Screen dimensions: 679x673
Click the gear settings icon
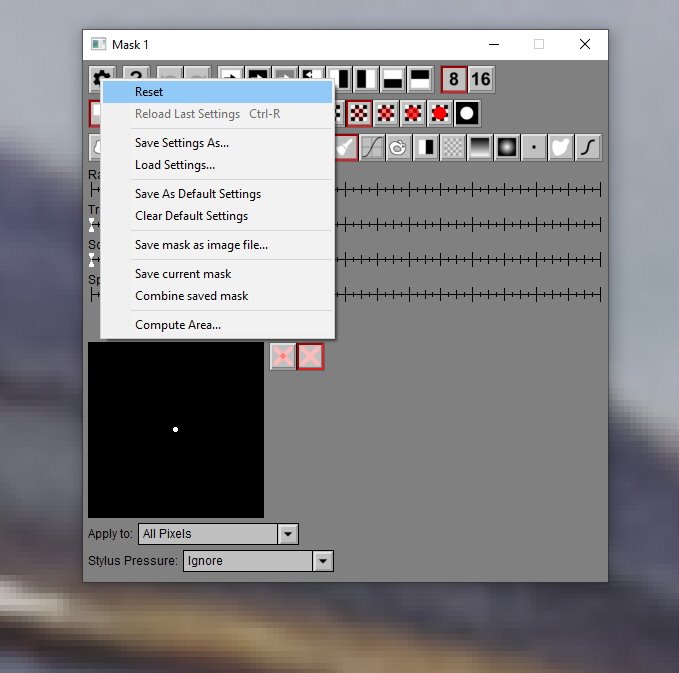101,79
